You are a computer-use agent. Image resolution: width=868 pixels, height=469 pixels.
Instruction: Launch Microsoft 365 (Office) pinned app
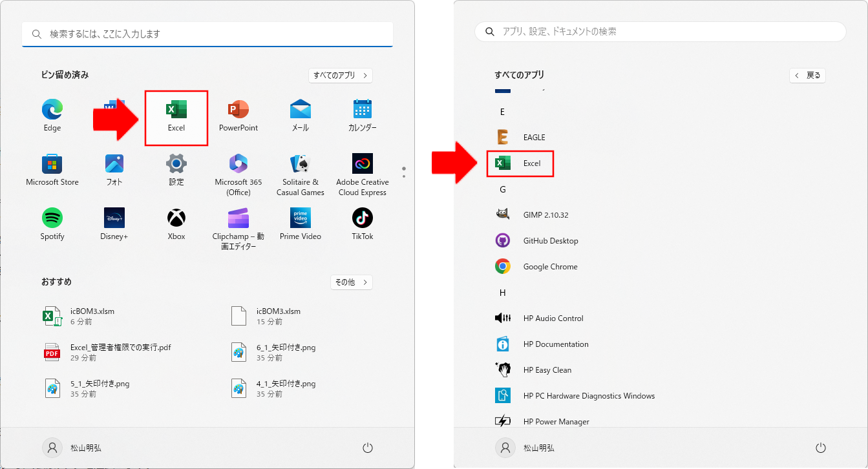[x=238, y=174]
